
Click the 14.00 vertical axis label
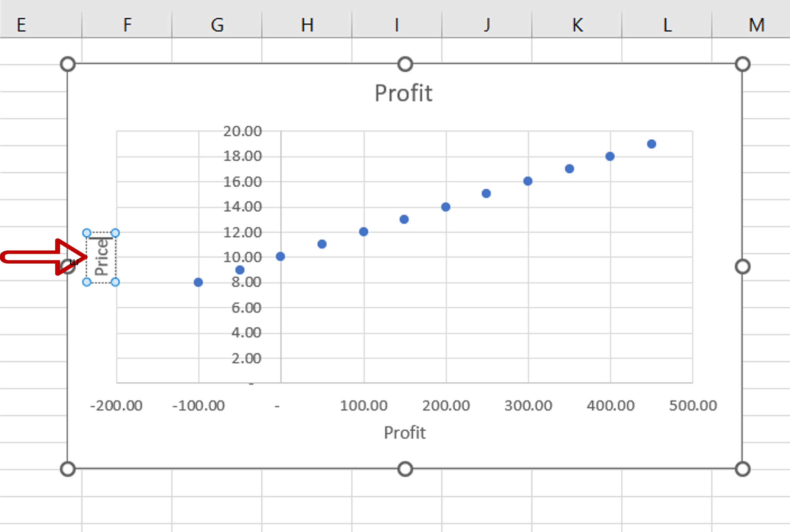pos(242,207)
